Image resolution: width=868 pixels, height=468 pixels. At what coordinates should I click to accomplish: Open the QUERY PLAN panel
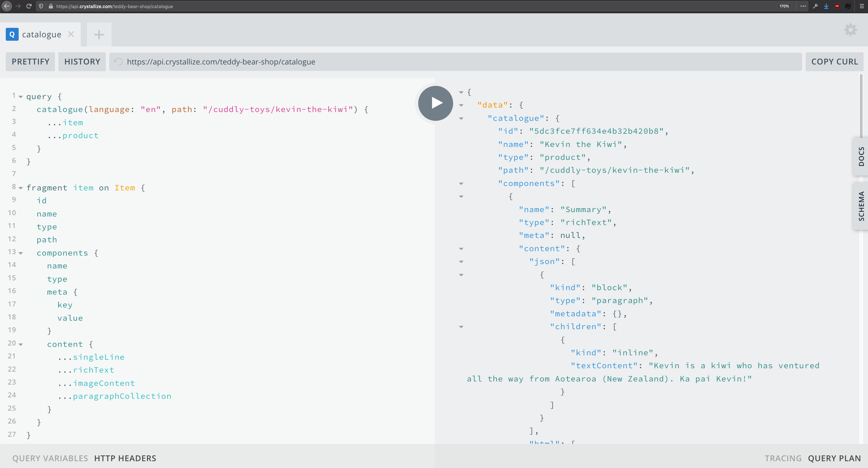pos(834,458)
